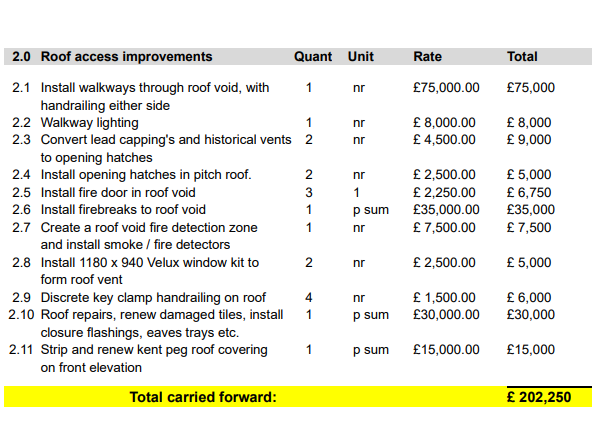The width and height of the screenshot is (597, 437).
Task: Select the 'Walkway lighting' row description
Action: coord(89,123)
